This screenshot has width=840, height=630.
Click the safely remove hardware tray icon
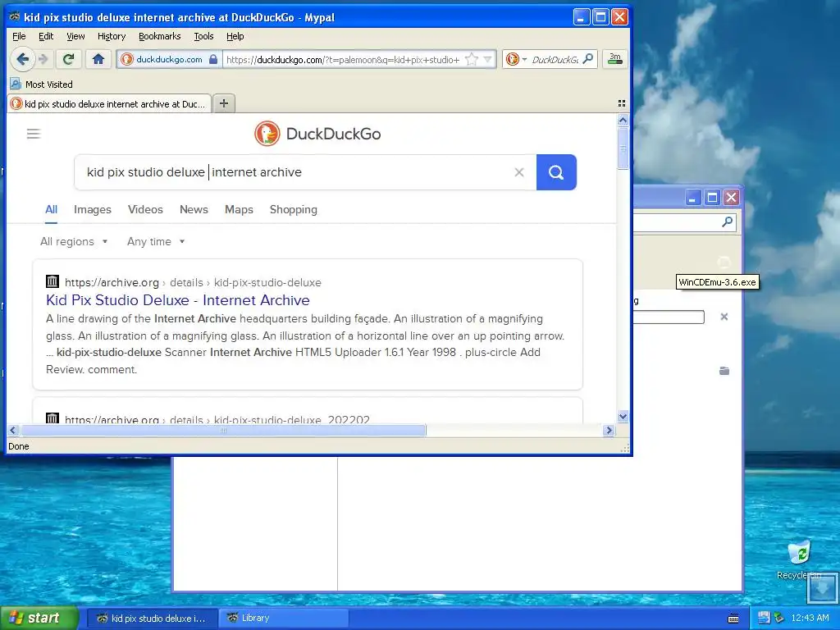779,619
